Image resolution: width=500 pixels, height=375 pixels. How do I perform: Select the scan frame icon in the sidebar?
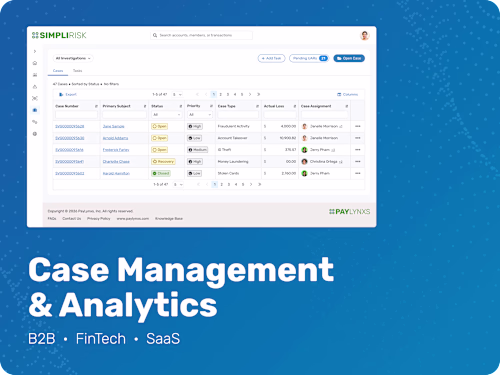(x=35, y=98)
